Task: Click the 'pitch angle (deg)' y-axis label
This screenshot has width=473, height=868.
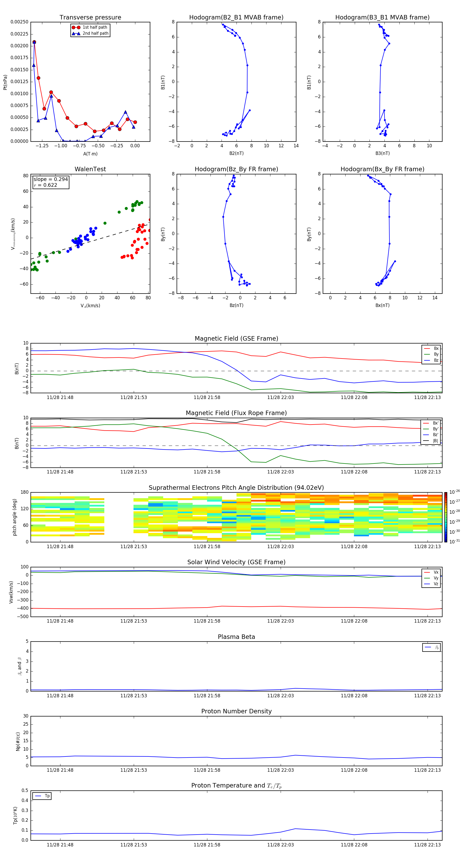Action: [14, 517]
